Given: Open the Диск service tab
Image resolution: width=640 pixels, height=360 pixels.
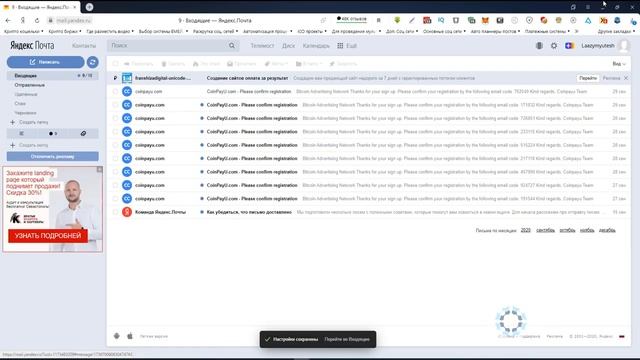Looking at the screenshot, I should pyautogui.click(x=288, y=46).
